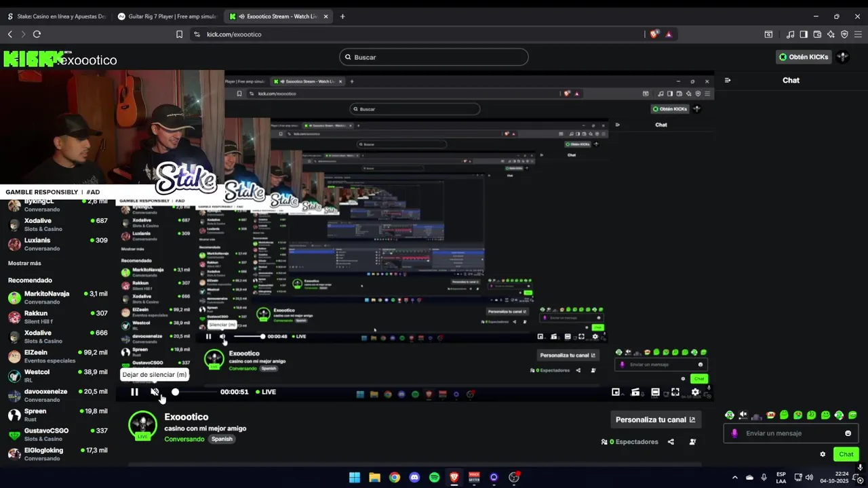Open chat settings gear icon
868x488 pixels.
coord(823,454)
